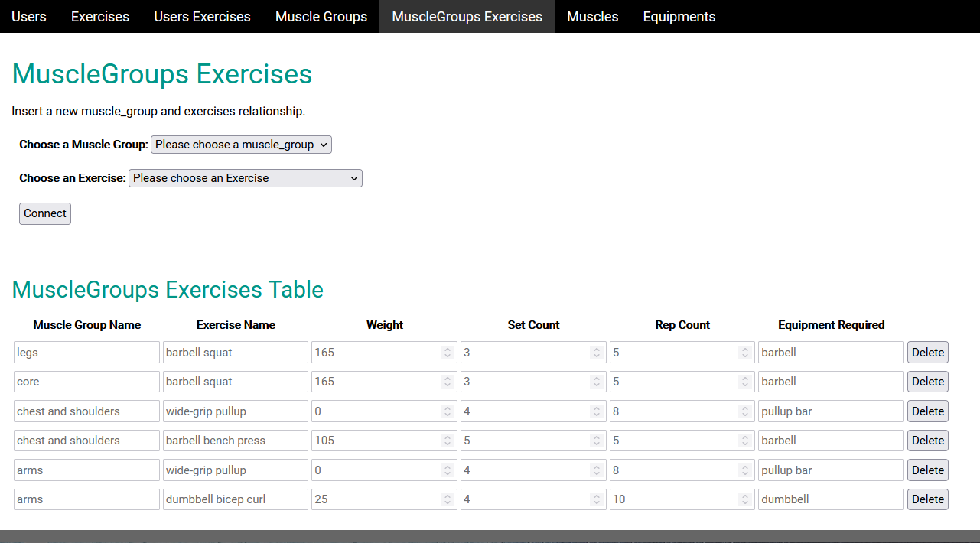
Task: Delete the core barbell squat row
Action: pyautogui.click(x=928, y=382)
